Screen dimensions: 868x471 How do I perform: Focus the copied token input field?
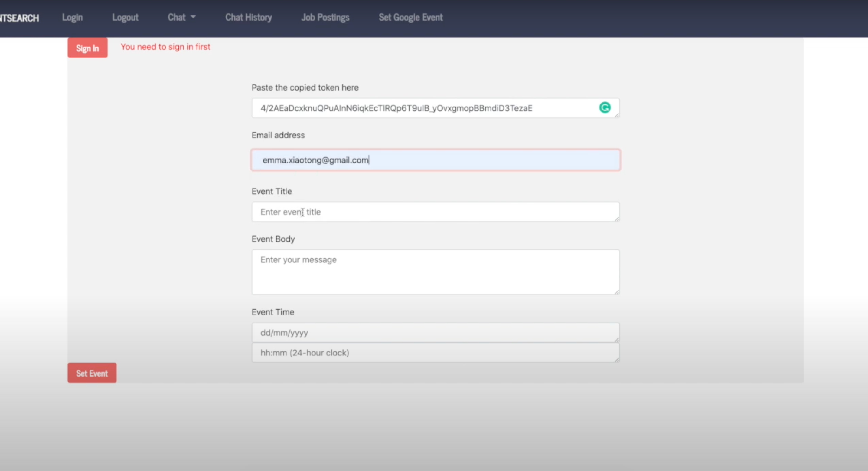click(421, 108)
